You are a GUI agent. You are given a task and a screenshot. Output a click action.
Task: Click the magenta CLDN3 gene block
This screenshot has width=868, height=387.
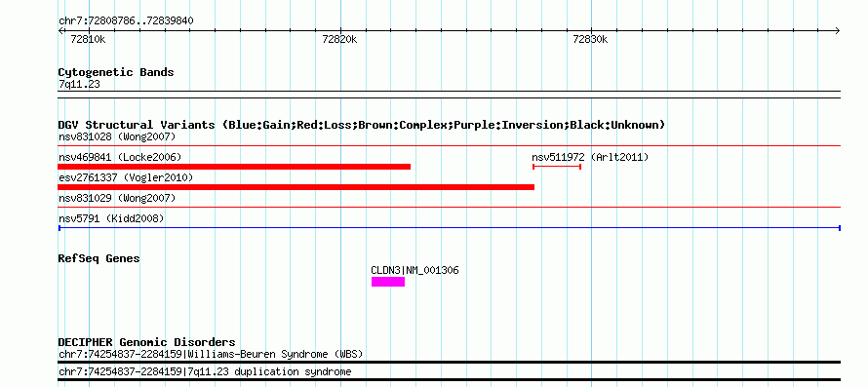tap(388, 282)
